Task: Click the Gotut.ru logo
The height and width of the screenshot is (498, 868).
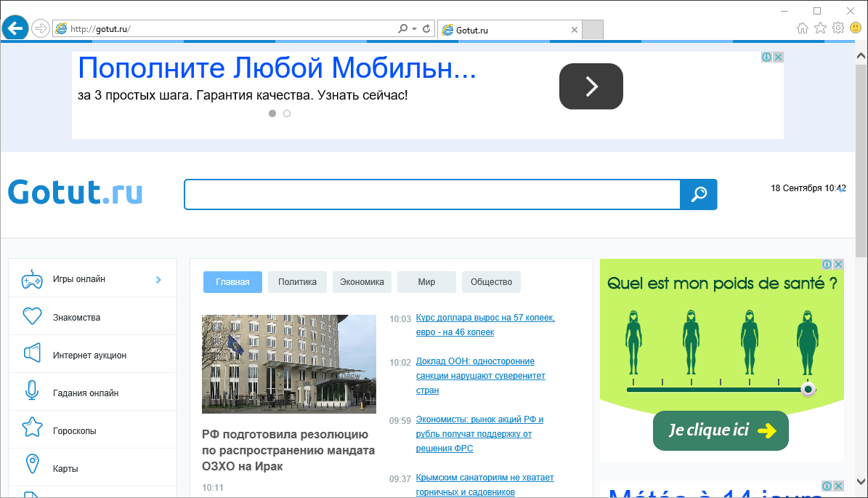Action: (76, 192)
